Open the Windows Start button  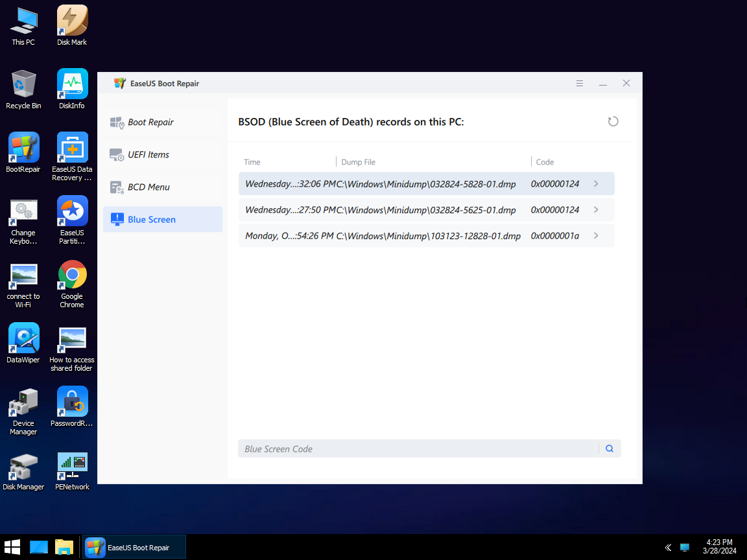pyautogui.click(x=12, y=547)
